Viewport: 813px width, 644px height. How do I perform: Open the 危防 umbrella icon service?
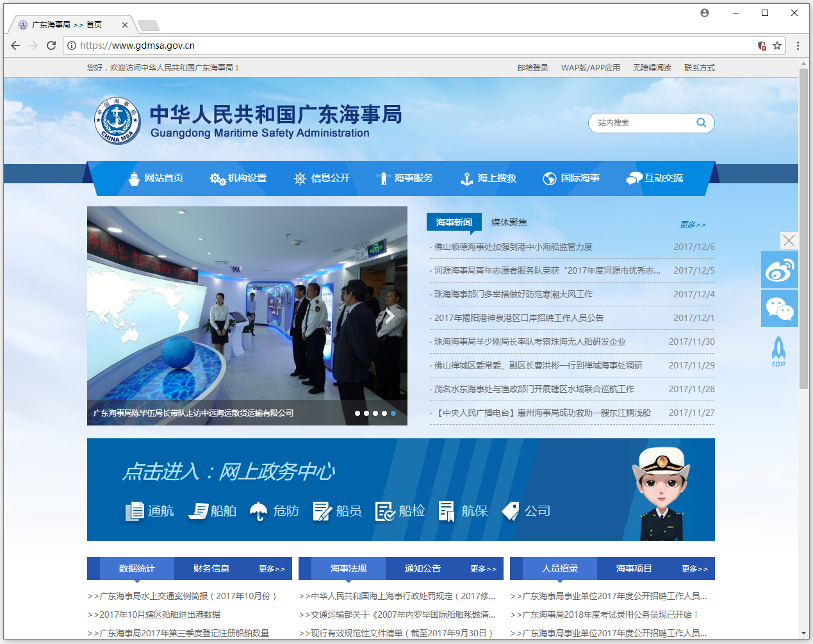[x=274, y=511]
